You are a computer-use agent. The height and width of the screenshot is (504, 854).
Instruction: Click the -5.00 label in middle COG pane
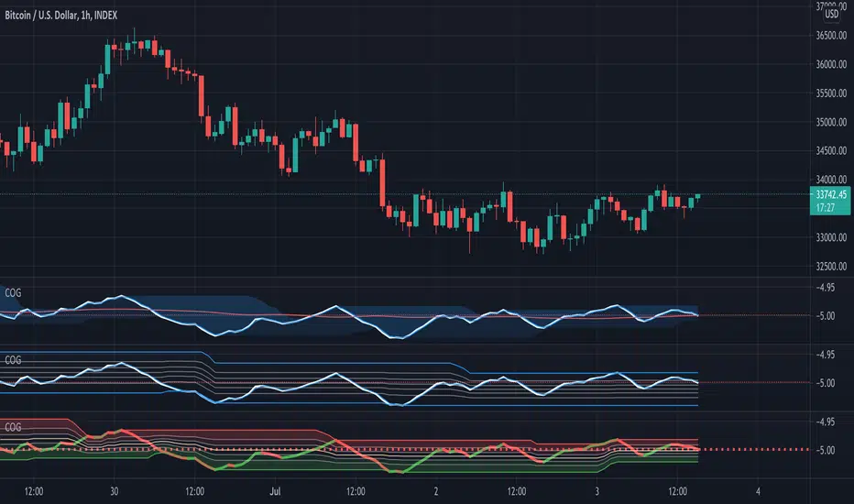click(826, 384)
